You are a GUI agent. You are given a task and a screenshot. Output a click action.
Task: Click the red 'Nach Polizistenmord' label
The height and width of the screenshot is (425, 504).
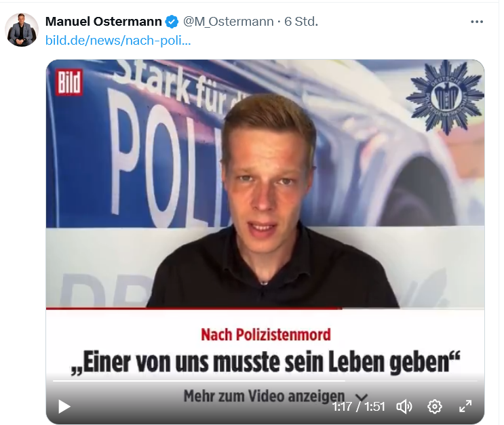[266, 334]
